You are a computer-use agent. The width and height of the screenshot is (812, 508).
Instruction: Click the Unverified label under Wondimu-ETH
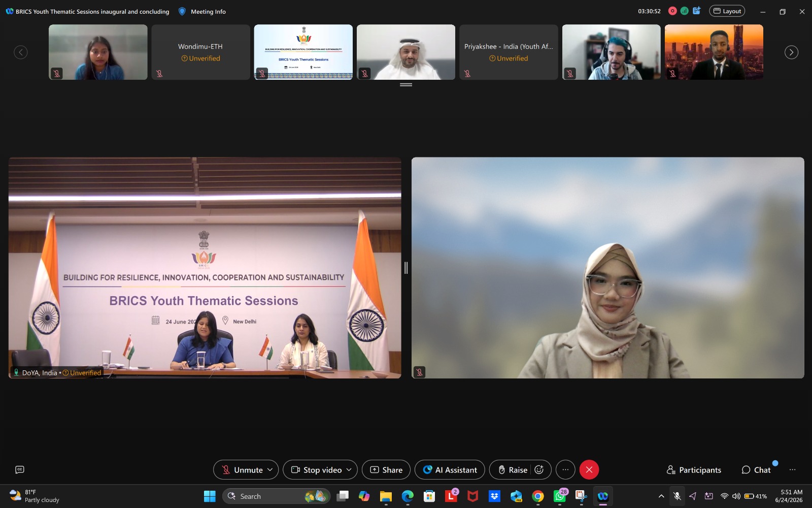click(x=200, y=58)
